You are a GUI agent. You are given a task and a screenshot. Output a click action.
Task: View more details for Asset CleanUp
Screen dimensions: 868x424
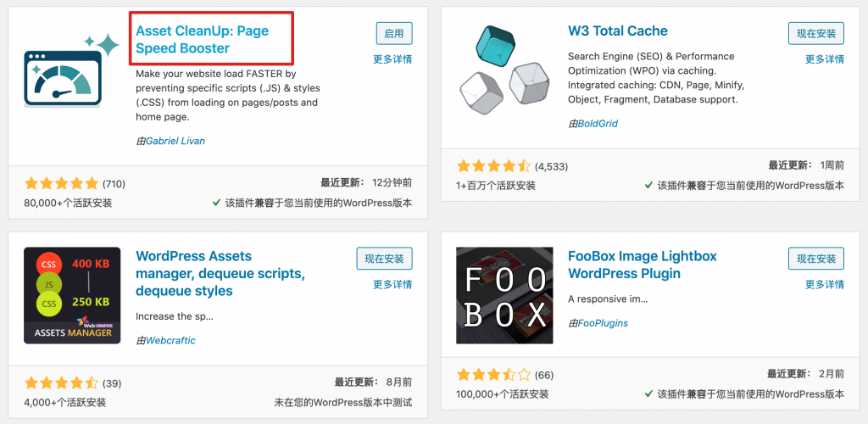(392, 59)
